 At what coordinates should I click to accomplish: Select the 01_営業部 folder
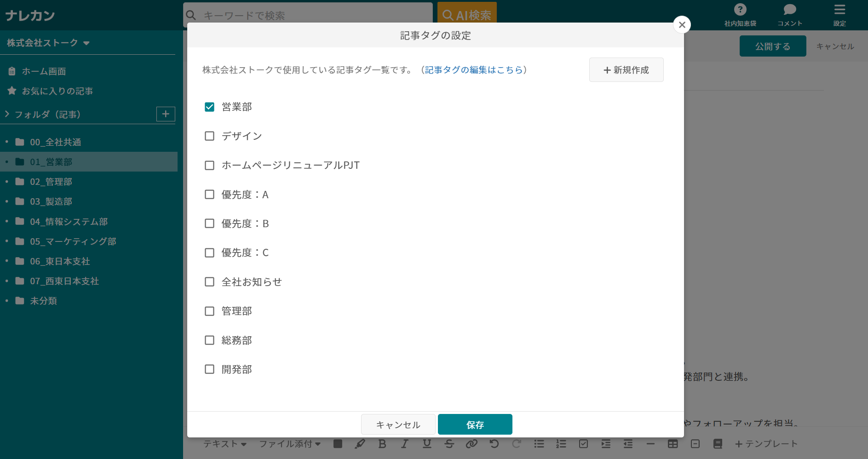[51, 162]
